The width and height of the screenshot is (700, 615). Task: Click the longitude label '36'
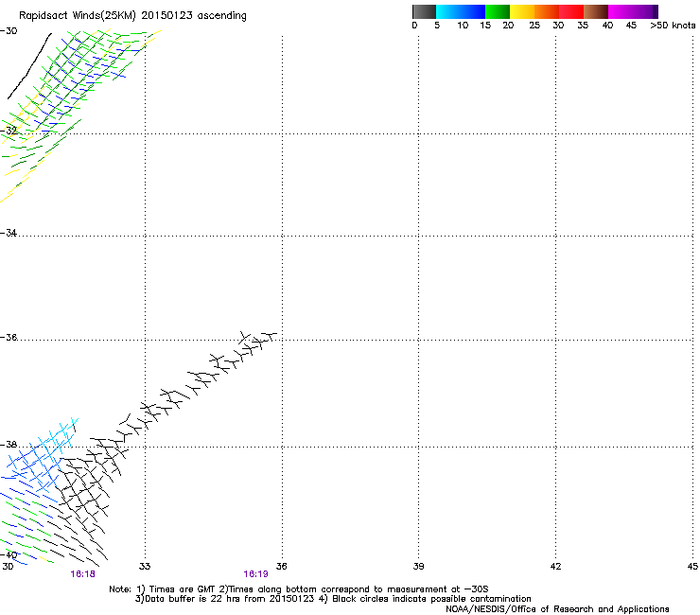(x=281, y=567)
